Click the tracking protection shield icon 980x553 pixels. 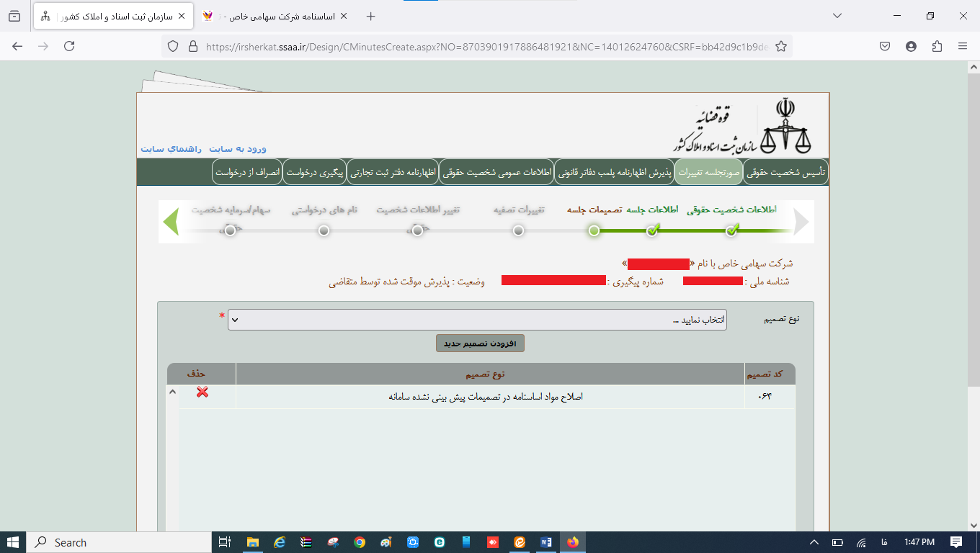173,46
